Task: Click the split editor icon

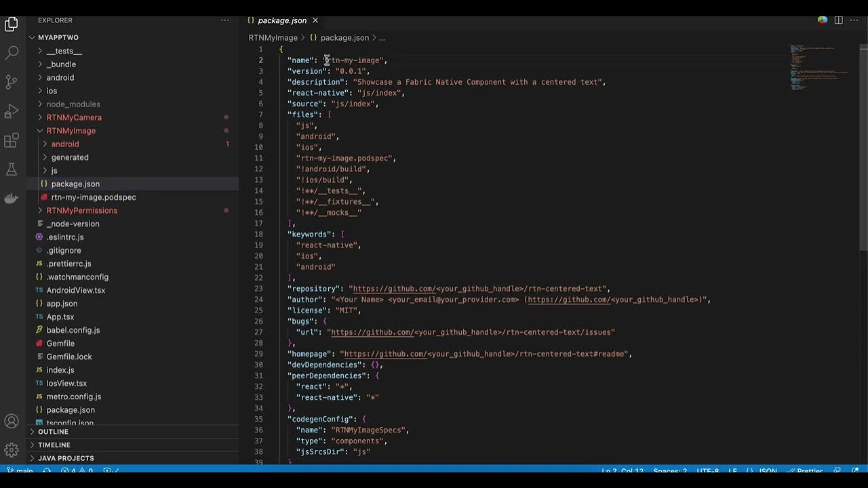Action: pyautogui.click(x=839, y=20)
